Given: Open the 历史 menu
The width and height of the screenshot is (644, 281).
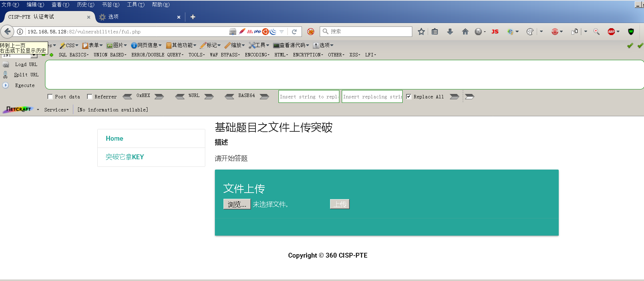Looking at the screenshot, I should pos(86,5).
